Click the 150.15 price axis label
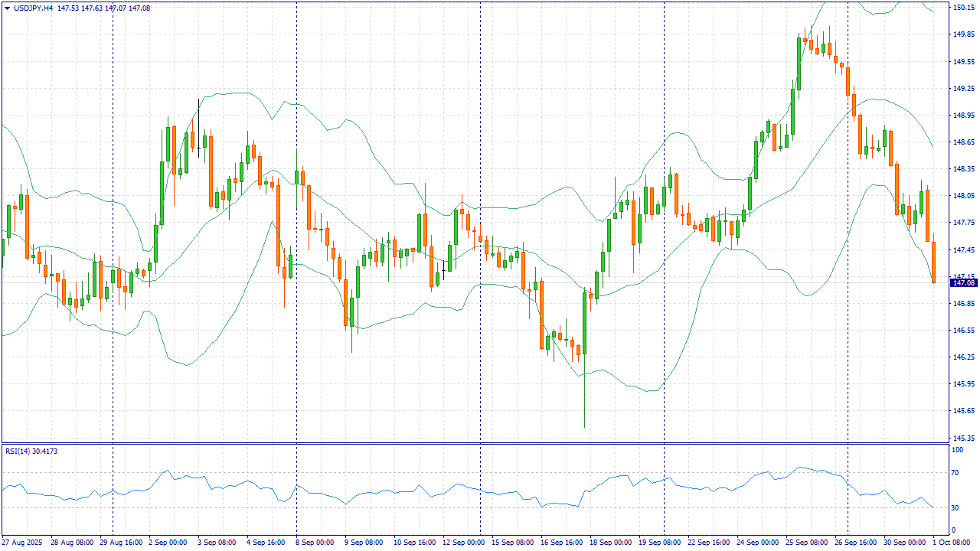Viewport: 980px width, 551px height. click(963, 8)
